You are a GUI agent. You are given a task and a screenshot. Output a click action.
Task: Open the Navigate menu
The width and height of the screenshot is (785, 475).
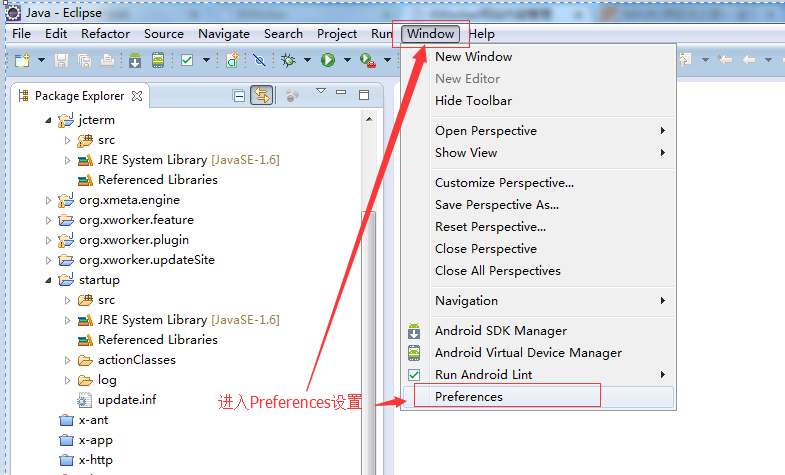click(224, 34)
